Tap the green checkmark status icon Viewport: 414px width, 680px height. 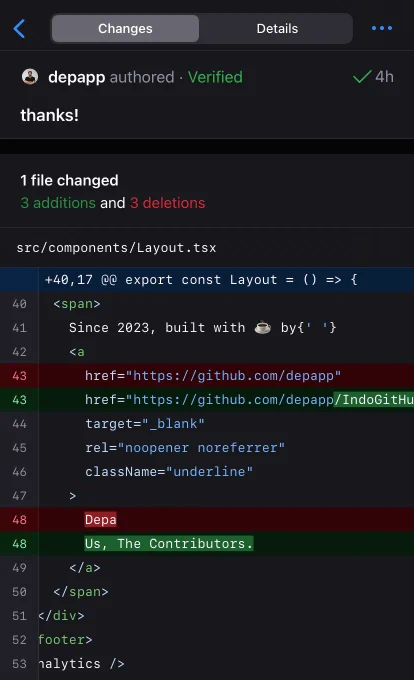(362, 77)
